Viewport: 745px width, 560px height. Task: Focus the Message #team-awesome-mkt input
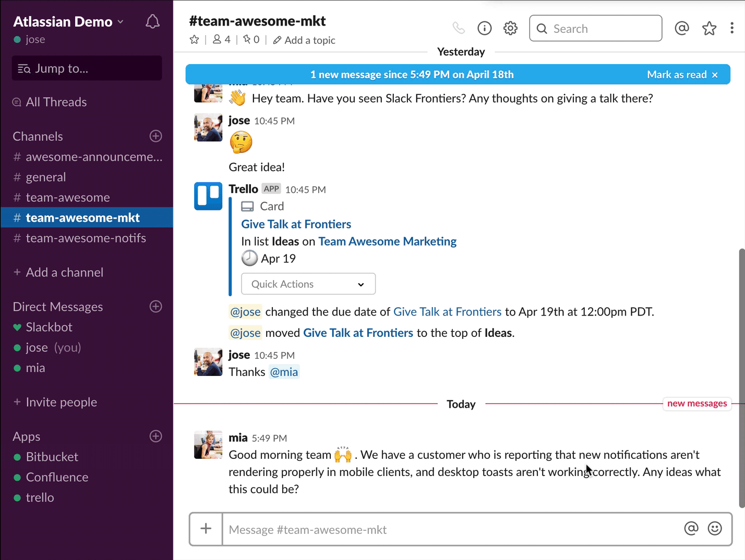452,529
